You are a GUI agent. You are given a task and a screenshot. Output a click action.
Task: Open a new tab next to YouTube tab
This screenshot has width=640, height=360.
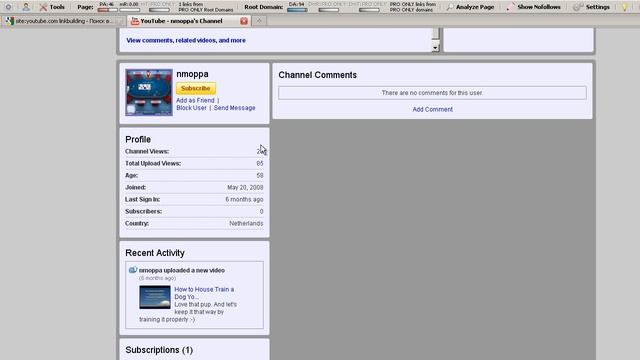[x=259, y=21]
